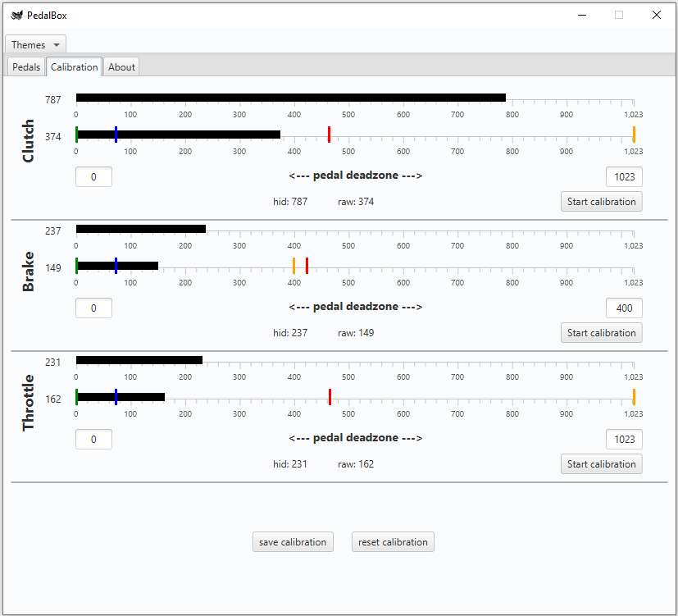Click the save calibration button
The width and height of the screenshot is (678, 616).
[x=293, y=542]
